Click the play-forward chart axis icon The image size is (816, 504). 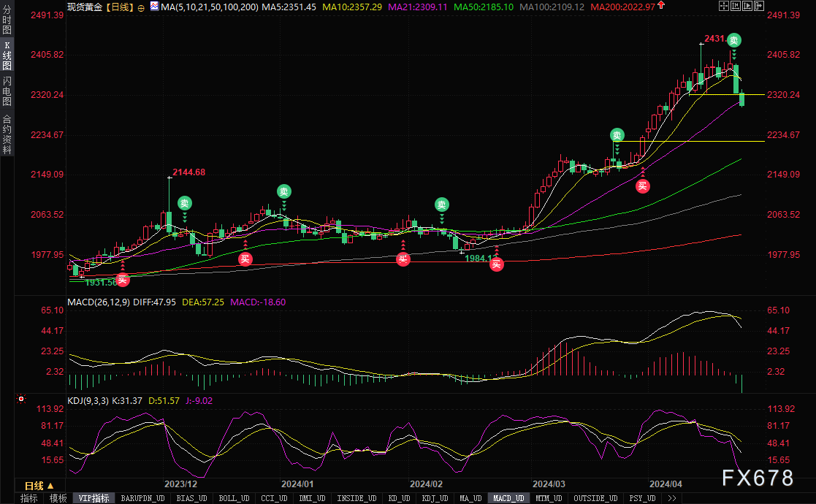747,7
